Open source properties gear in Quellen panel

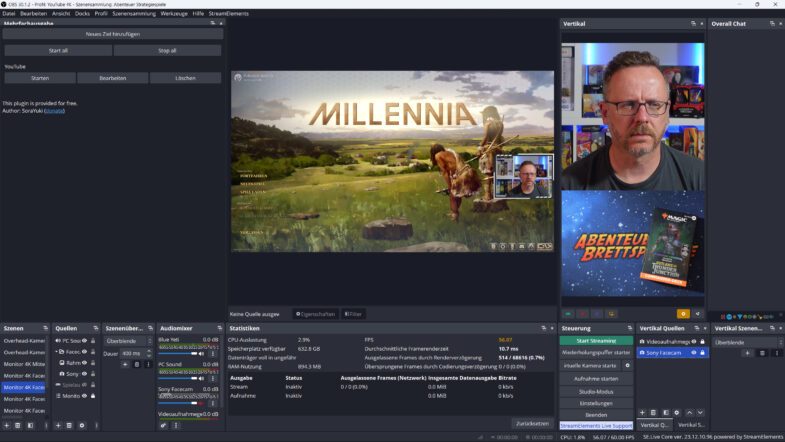click(x=82, y=425)
